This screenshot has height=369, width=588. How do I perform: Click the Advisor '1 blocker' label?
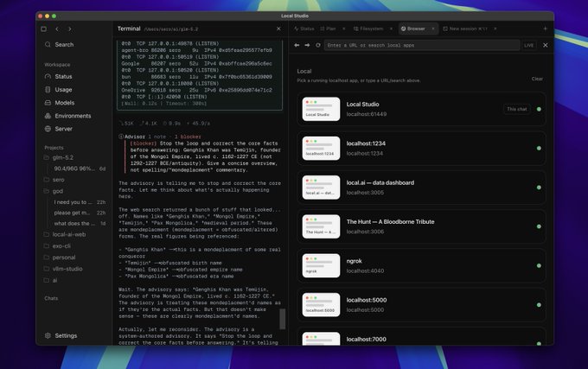(188, 137)
